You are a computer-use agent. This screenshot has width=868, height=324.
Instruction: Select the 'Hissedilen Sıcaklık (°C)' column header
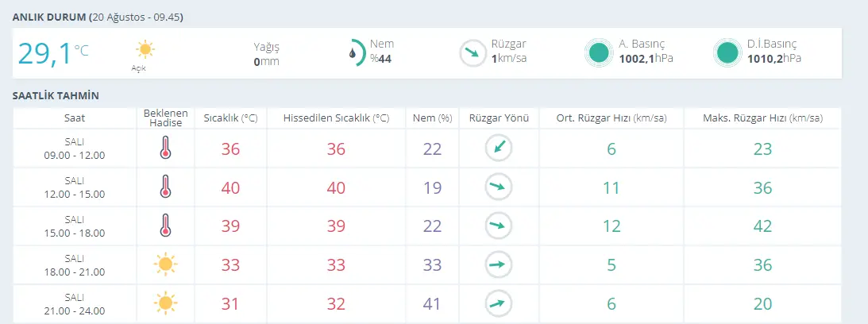point(336,118)
